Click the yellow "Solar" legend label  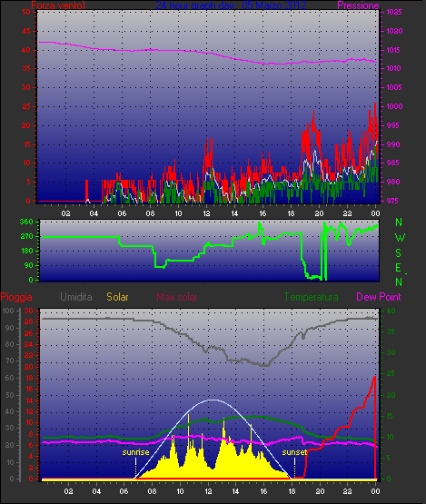(x=117, y=297)
